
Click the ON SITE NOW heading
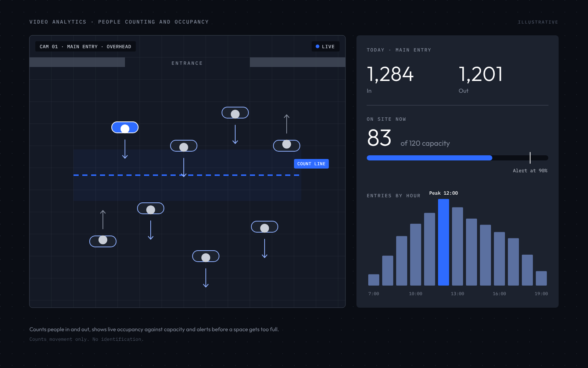(386, 119)
